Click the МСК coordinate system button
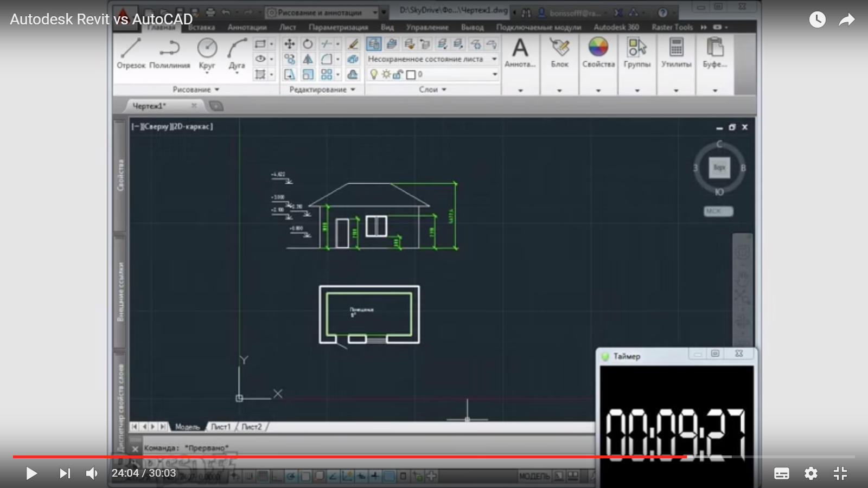This screenshot has width=868, height=488. pos(718,211)
